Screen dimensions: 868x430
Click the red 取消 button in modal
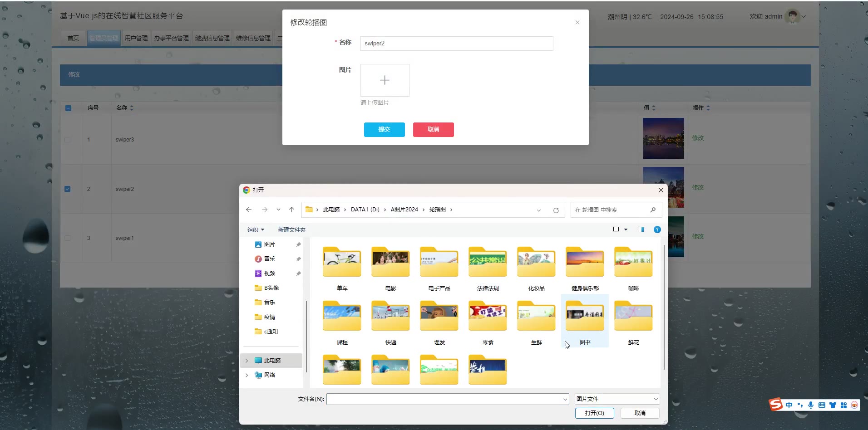coord(433,130)
